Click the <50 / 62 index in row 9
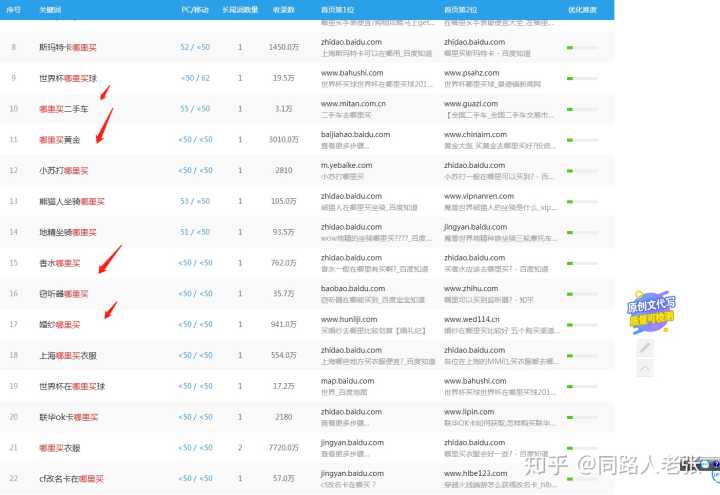Screen dimensions: 720x495 (195, 78)
